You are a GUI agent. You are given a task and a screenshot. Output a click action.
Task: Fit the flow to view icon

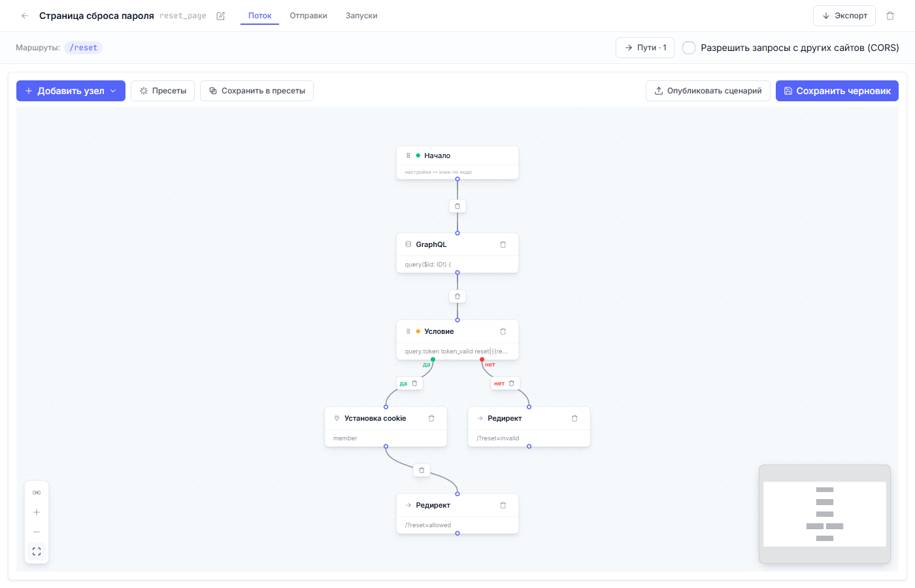tap(37, 551)
